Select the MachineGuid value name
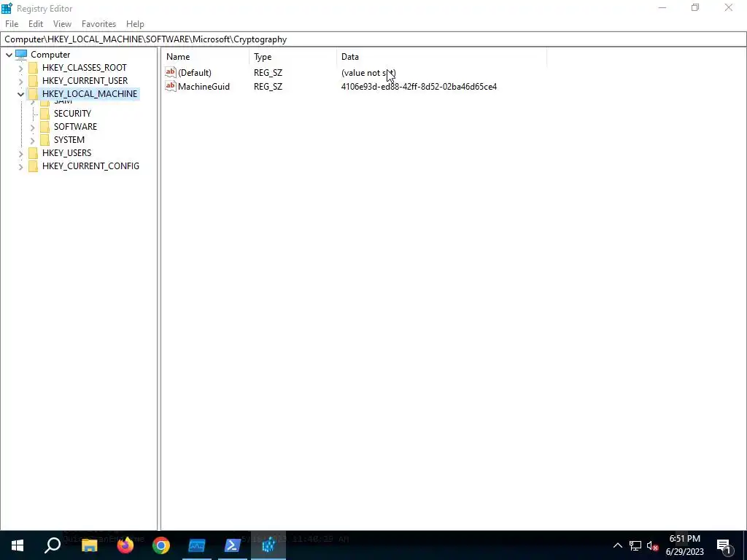The width and height of the screenshot is (747, 560). tap(204, 87)
